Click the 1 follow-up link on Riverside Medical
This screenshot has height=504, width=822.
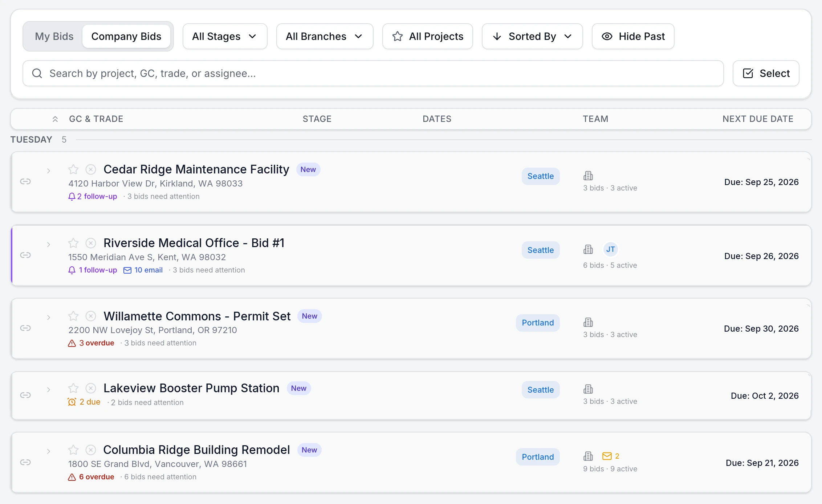pyautogui.click(x=93, y=270)
